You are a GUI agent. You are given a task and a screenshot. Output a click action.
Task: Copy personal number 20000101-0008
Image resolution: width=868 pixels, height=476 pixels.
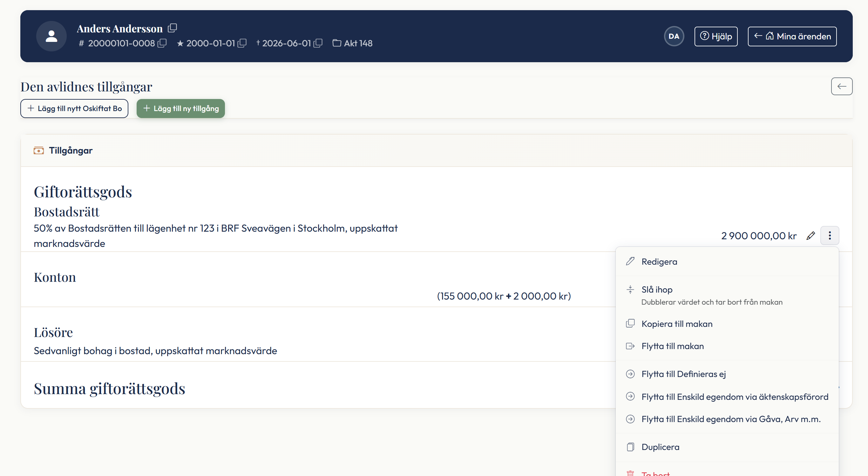162,43
